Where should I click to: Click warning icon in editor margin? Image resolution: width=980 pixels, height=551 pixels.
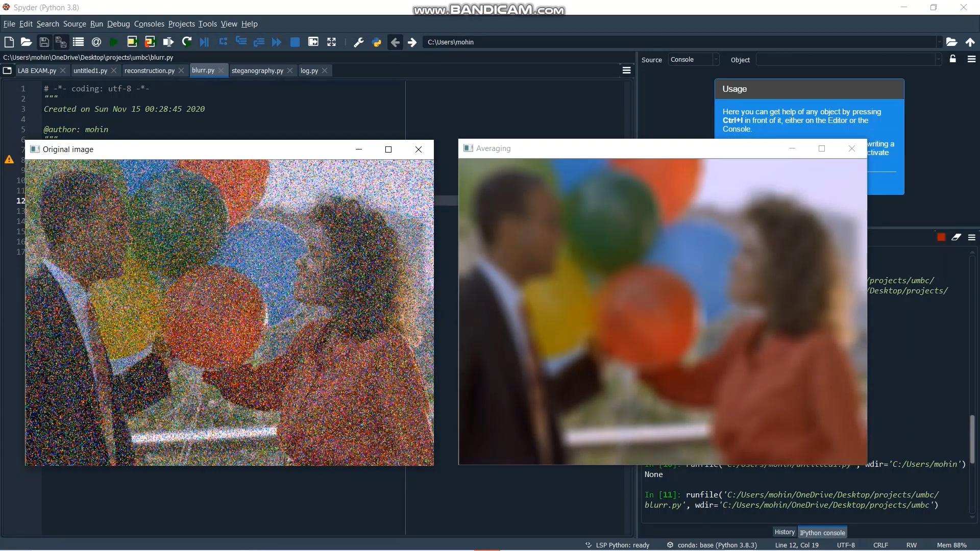(9, 160)
